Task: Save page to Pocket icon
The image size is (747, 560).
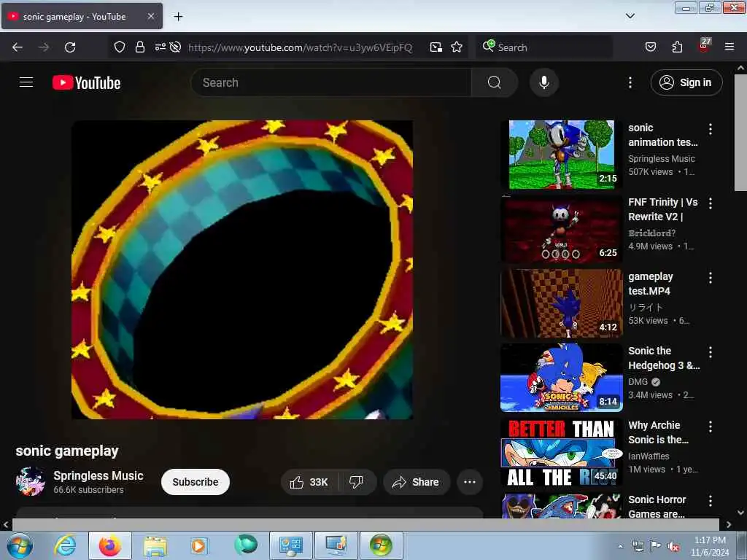Action: pos(650,47)
